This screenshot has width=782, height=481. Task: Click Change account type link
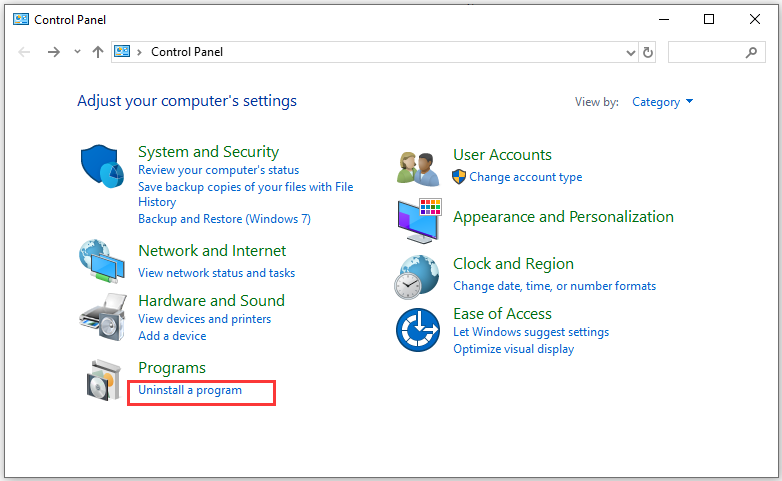tap(526, 177)
